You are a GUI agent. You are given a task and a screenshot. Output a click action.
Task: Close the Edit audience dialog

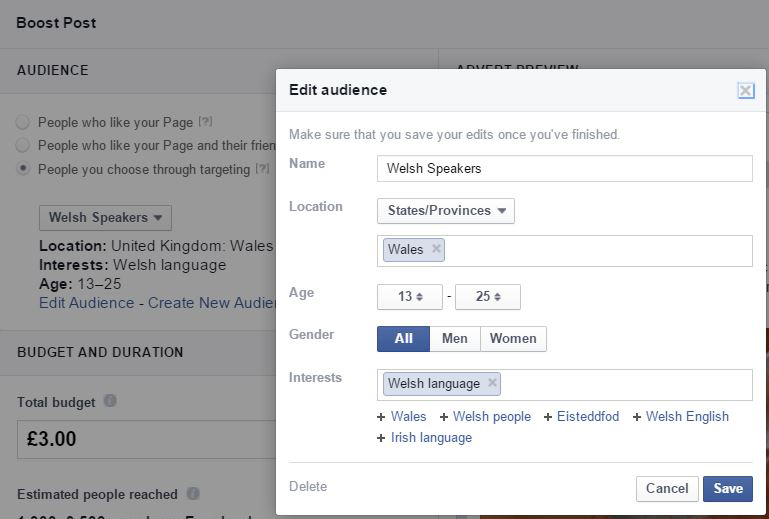[x=746, y=91]
